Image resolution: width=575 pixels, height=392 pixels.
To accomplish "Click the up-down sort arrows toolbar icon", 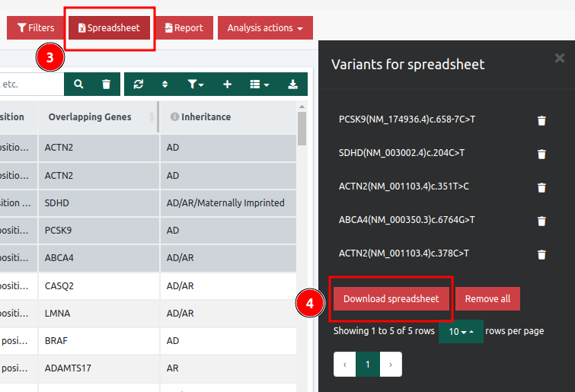I will [x=165, y=84].
